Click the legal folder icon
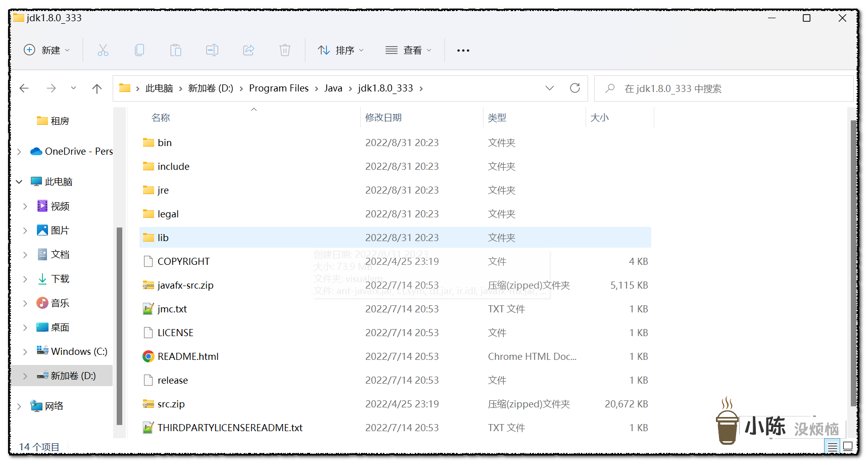868x464 pixels. 149,214
